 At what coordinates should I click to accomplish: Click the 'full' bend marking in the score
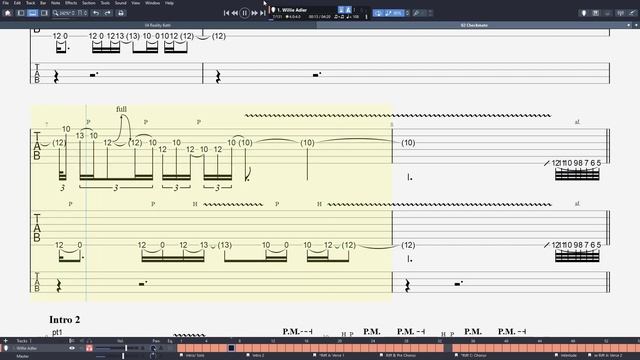(121, 109)
